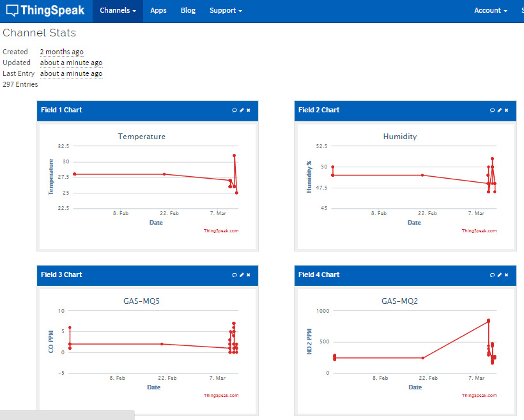Click the 'Humidity %' axis label
This screenshot has width=524, height=420.
[309, 177]
